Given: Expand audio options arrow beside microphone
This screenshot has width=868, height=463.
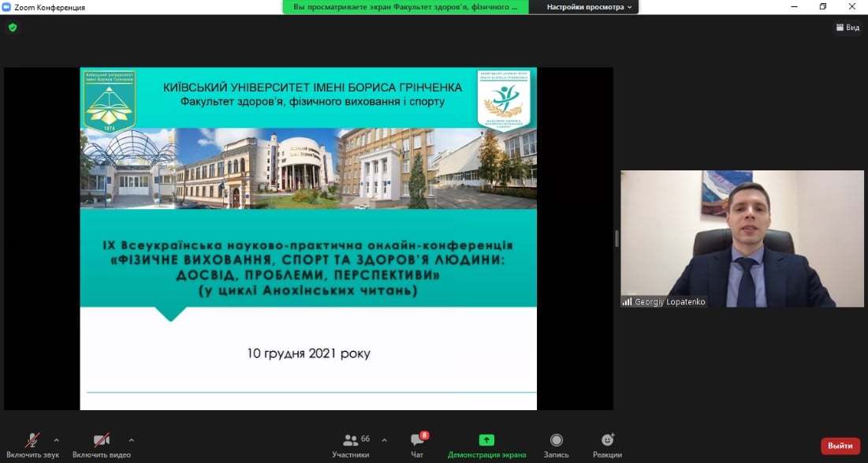Looking at the screenshot, I should (x=56, y=440).
